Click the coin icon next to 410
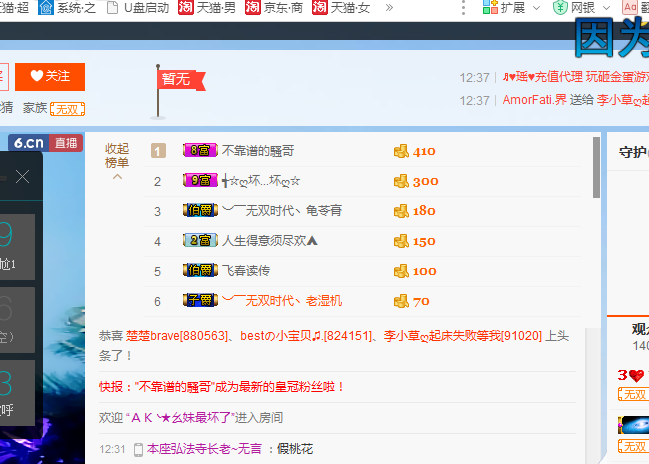This screenshot has height=464, width=649. pyautogui.click(x=401, y=151)
